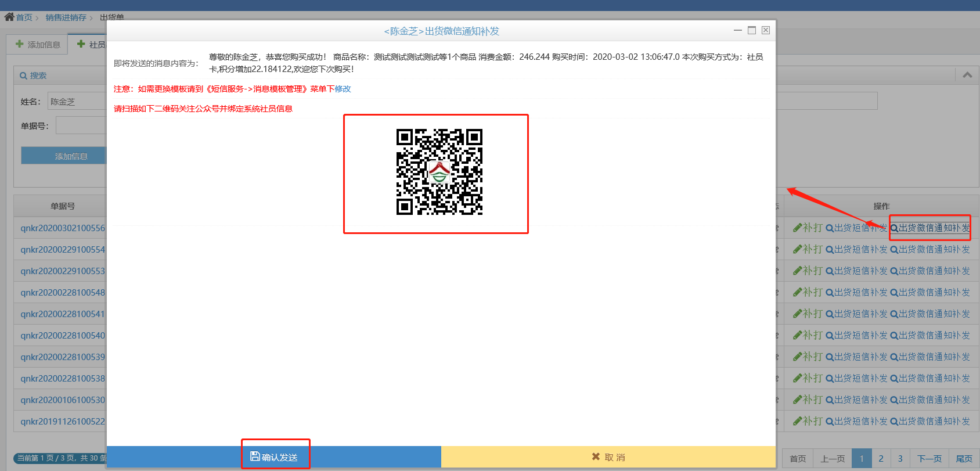Click 补打 for order qnkr20200229100554
Image resolution: width=980 pixels, height=471 pixels.
coord(808,250)
